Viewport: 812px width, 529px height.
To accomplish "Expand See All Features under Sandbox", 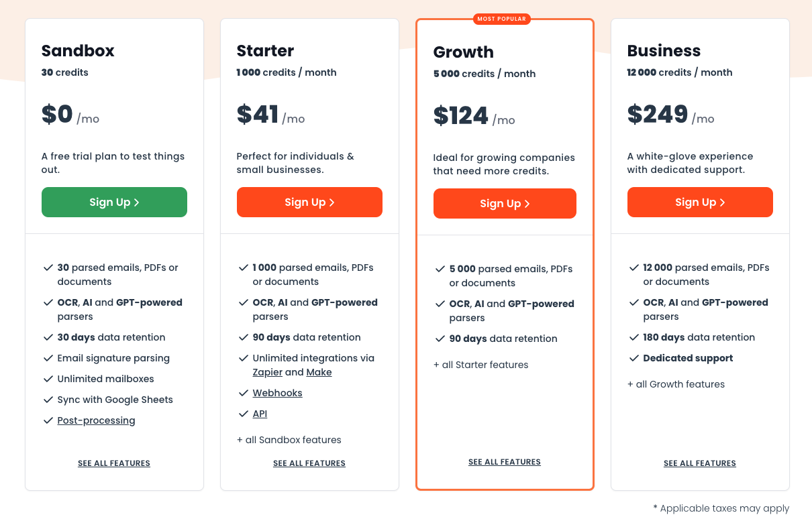I will click(x=114, y=463).
